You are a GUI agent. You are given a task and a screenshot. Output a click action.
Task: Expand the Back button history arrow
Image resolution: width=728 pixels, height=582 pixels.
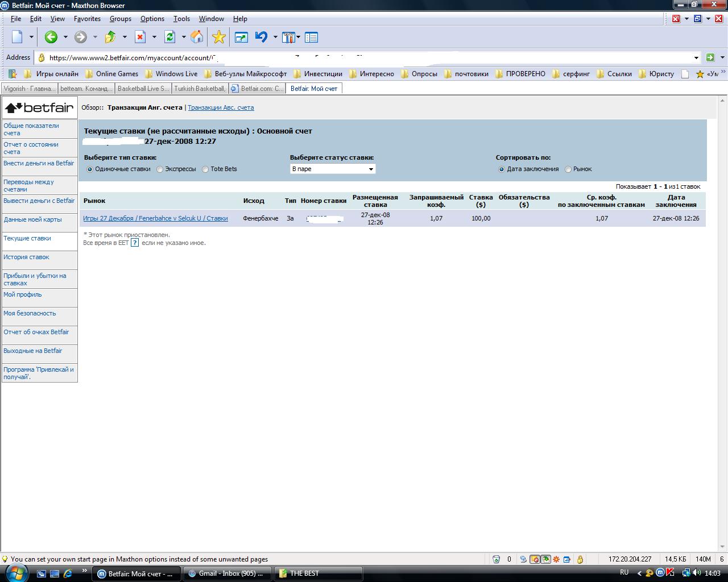(65, 38)
